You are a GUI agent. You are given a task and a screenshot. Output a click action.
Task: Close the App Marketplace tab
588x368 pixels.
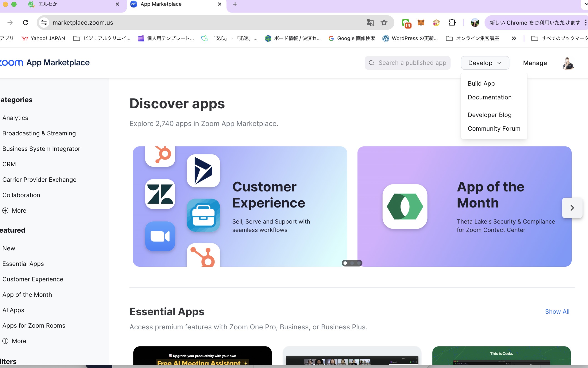click(219, 4)
